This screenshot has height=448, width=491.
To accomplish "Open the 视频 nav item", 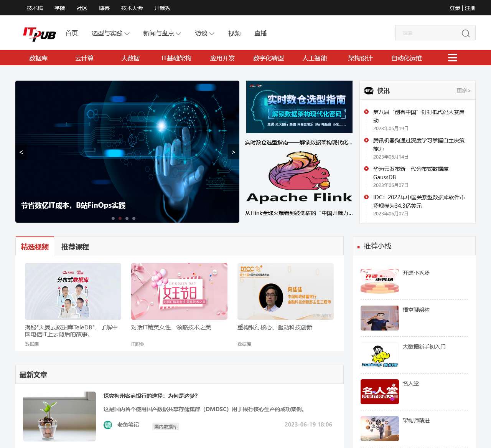I will coord(234,33).
